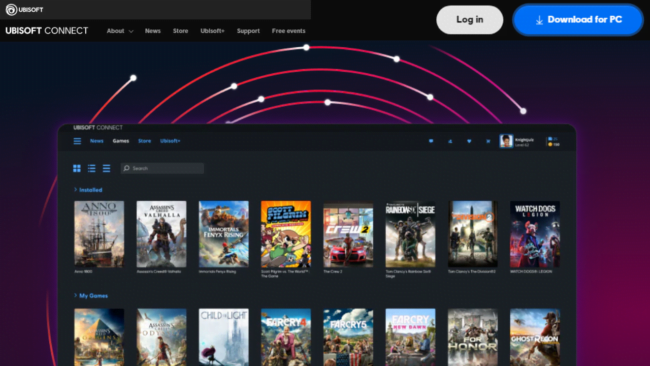Switch to detailed list view icon
The height and width of the screenshot is (366, 650).
point(92,168)
